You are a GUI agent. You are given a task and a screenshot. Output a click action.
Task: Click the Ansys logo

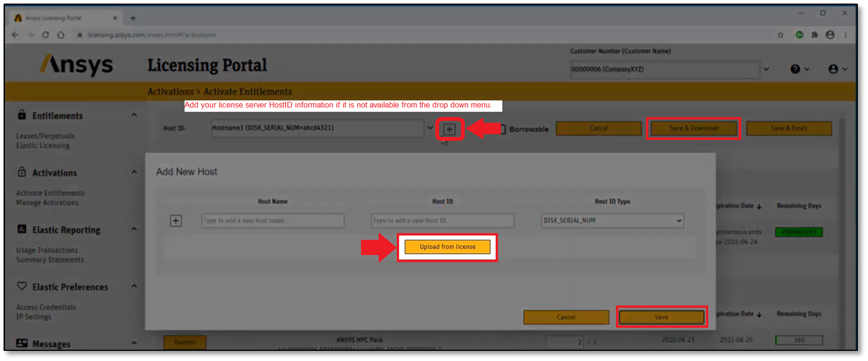pos(76,65)
